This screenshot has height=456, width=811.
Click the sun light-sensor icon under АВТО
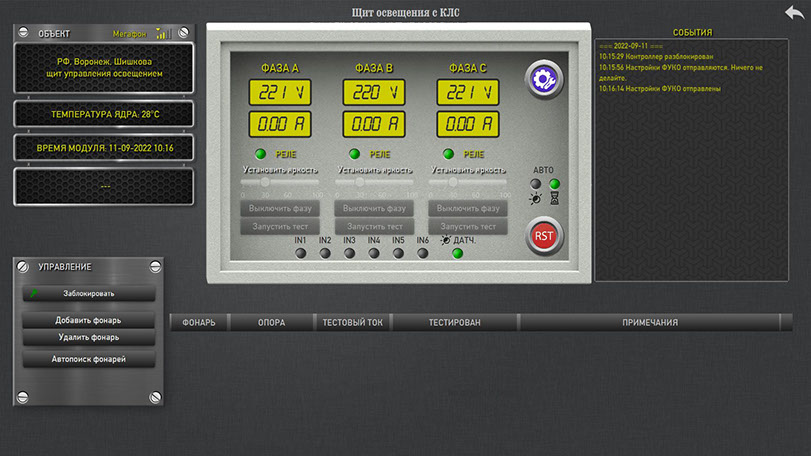(536, 199)
